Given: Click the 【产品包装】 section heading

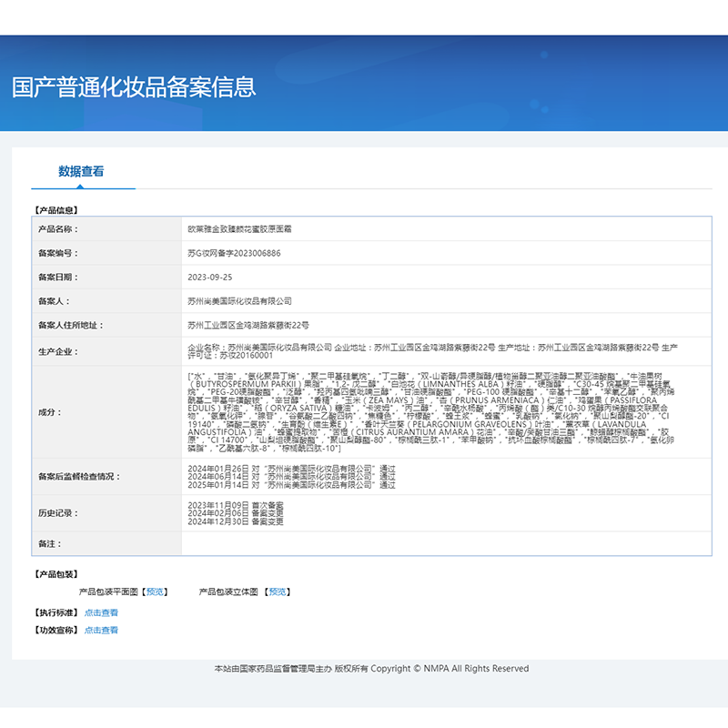Looking at the screenshot, I should (56, 574).
